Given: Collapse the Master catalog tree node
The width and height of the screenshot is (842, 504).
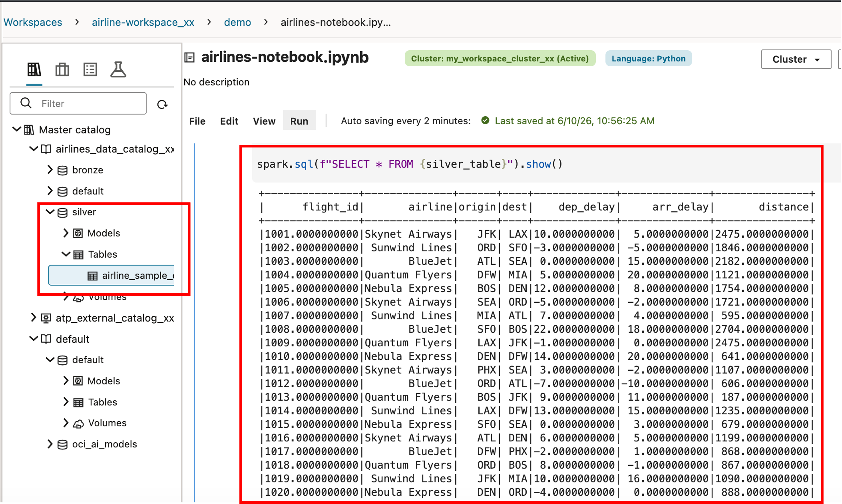Looking at the screenshot, I should click(x=16, y=129).
